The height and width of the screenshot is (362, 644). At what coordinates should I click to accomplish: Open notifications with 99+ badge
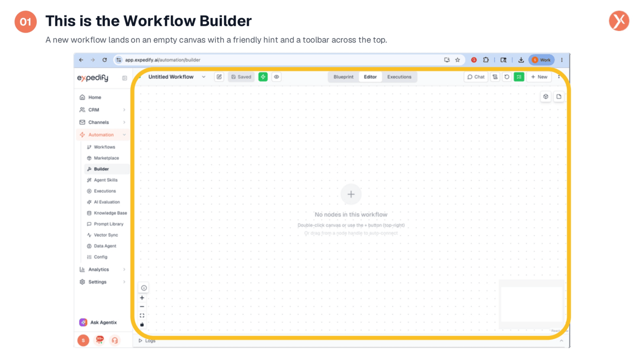point(99,340)
